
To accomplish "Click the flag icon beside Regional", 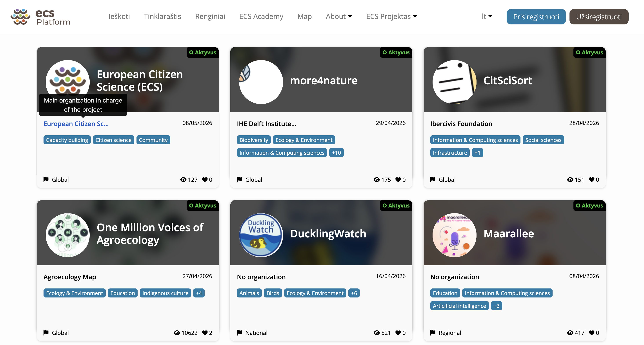I will click(x=433, y=332).
